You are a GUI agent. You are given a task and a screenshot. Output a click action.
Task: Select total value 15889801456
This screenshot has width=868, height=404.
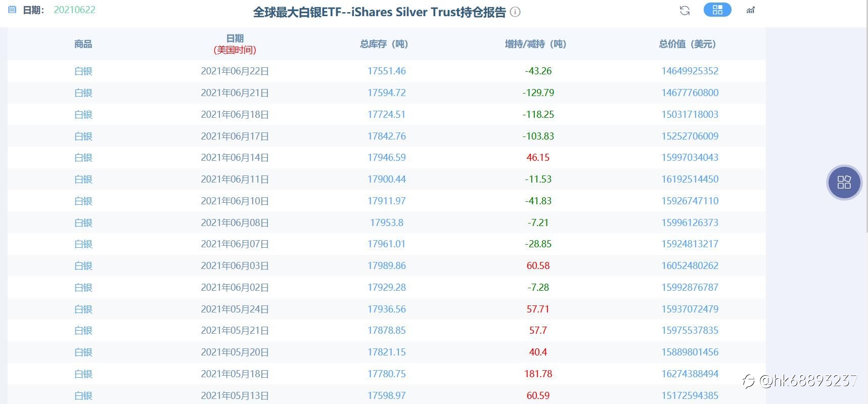point(690,352)
